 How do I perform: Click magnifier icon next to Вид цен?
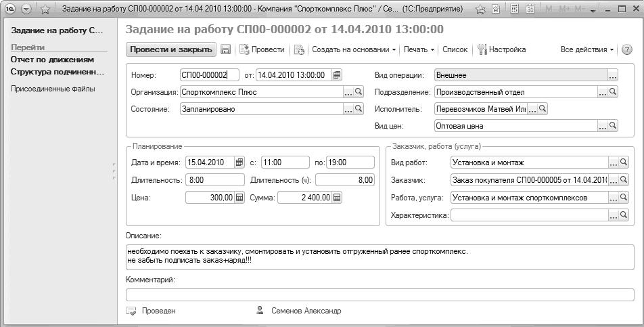[613, 126]
